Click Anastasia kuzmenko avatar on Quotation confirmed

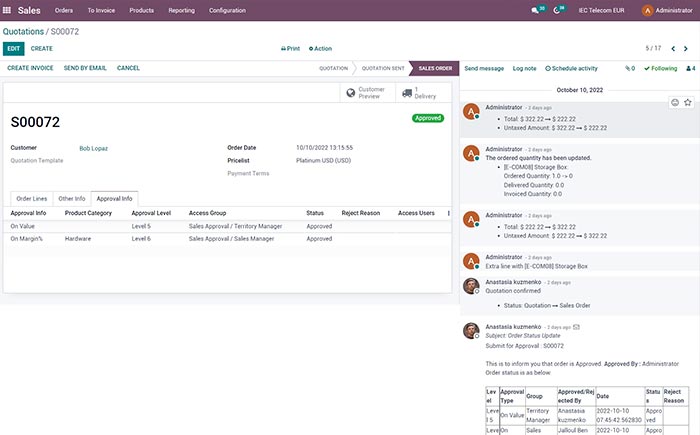coord(471,286)
